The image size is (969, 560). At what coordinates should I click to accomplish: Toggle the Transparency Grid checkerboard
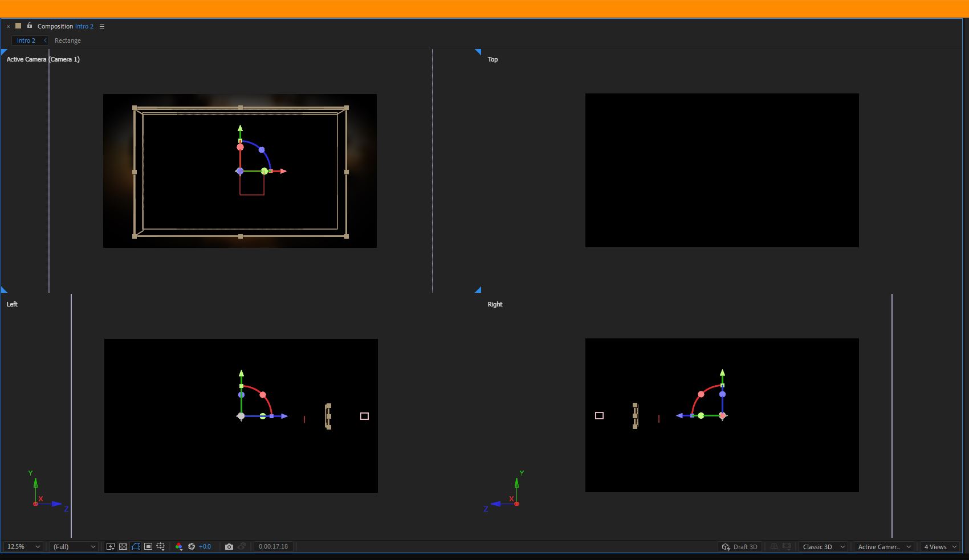[x=123, y=546]
